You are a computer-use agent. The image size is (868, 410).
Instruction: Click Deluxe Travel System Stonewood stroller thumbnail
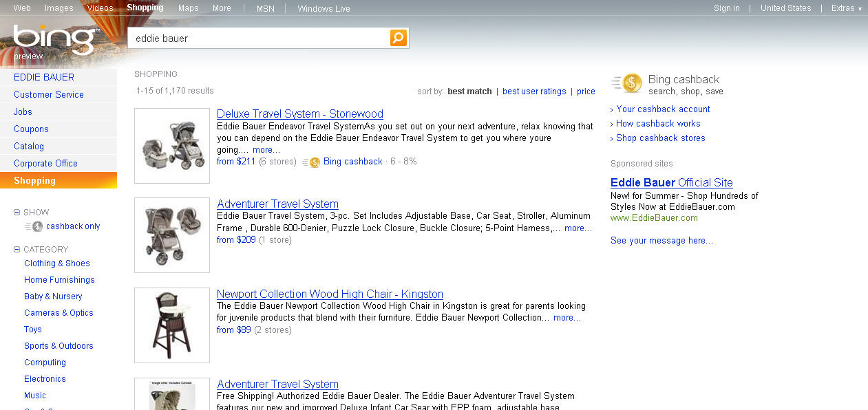coord(172,146)
